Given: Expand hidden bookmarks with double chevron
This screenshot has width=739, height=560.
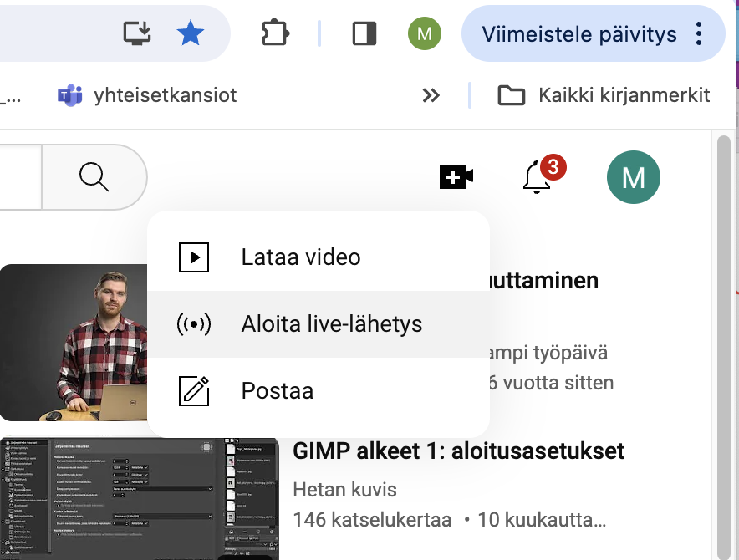Looking at the screenshot, I should pyautogui.click(x=431, y=95).
